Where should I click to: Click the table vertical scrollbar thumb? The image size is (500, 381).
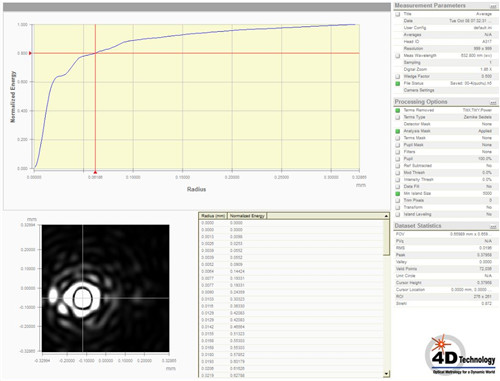click(386, 237)
